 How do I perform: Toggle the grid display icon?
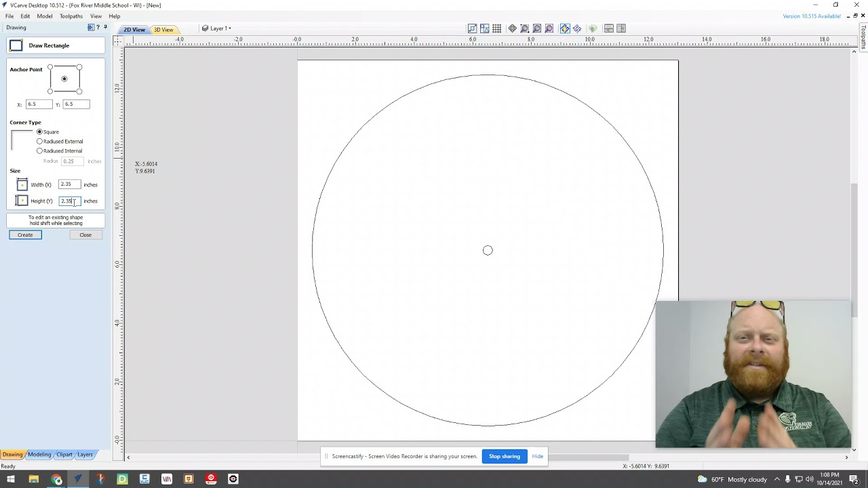pos(497,28)
